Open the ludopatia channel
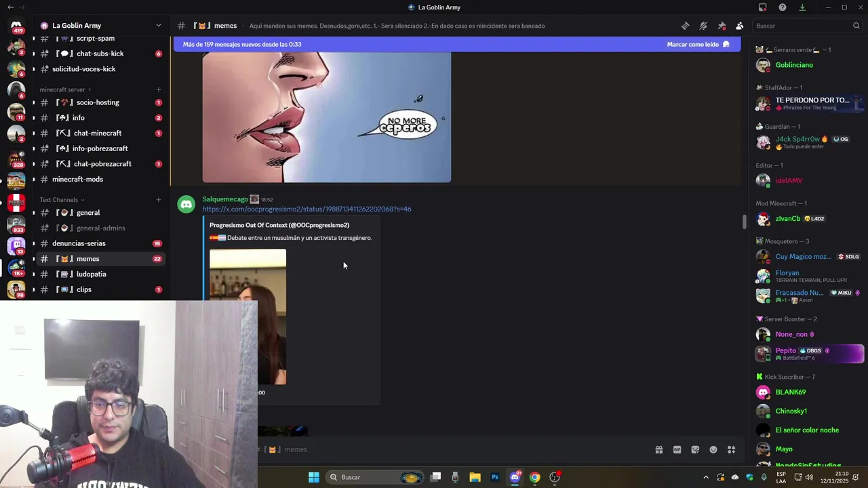868x488 pixels. 100,274
